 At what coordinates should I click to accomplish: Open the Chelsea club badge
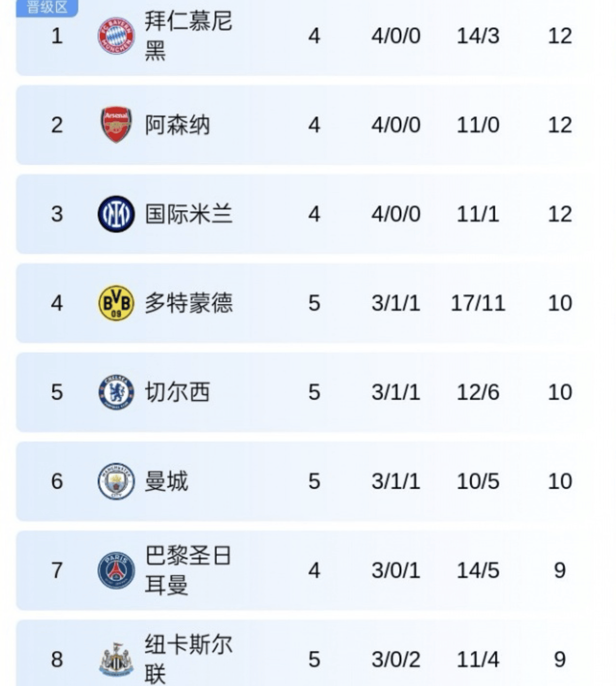[x=116, y=392]
